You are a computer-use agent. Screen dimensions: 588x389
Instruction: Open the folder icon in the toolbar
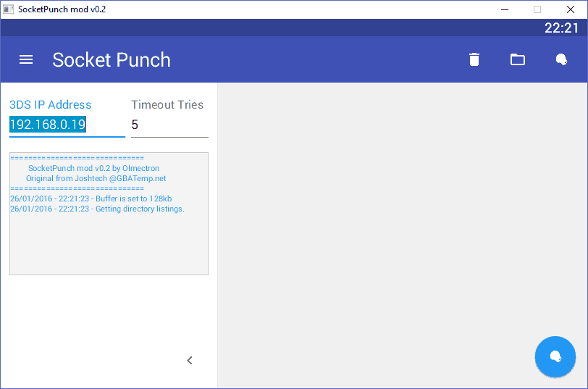pos(518,59)
